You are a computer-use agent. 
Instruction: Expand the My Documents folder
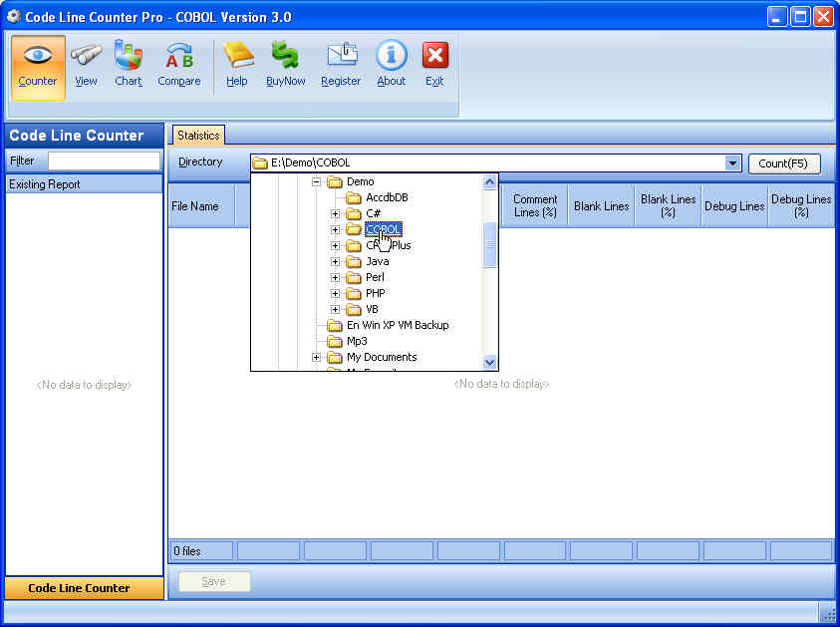click(317, 358)
